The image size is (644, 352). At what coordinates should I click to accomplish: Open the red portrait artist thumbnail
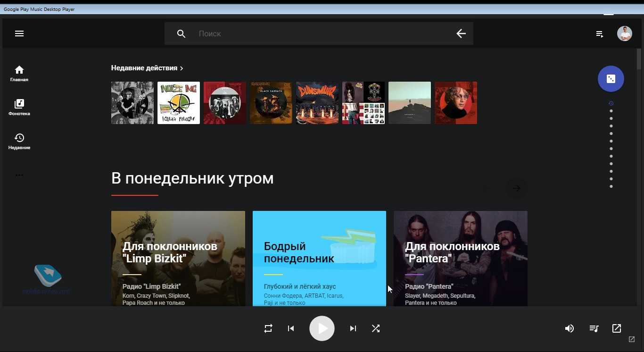click(x=456, y=103)
